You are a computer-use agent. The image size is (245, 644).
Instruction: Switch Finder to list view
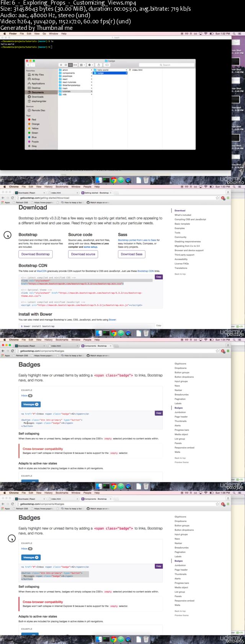65,65
